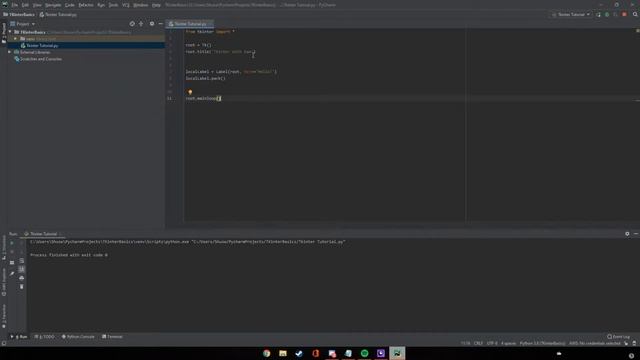Open the Terminal tool window
This screenshot has height=360, width=640.
click(x=112, y=337)
